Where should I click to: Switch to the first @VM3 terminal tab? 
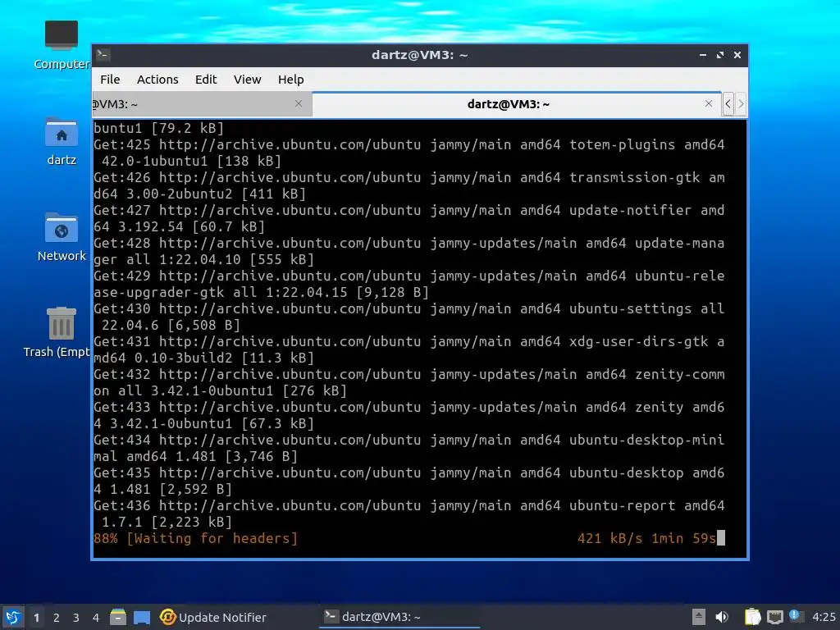coord(202,104)
